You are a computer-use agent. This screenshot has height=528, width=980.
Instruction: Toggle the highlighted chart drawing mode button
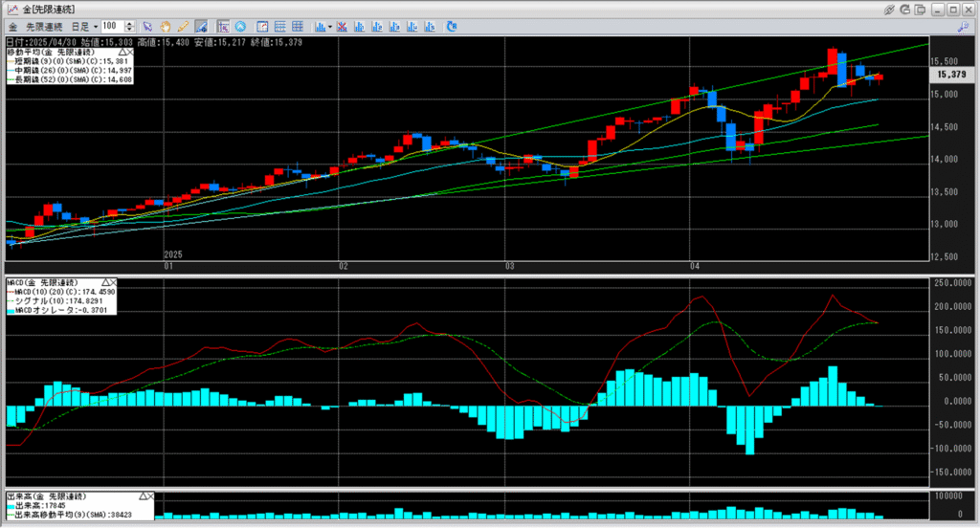point(199,26)
